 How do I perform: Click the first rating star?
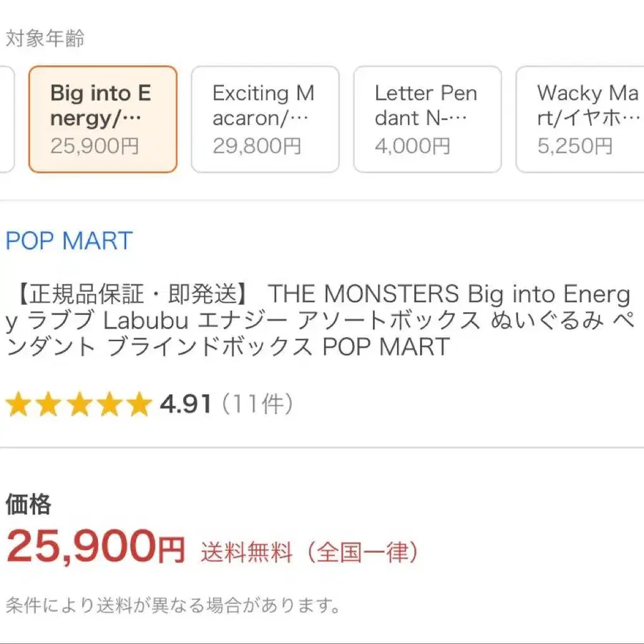[x=18, y=405]
